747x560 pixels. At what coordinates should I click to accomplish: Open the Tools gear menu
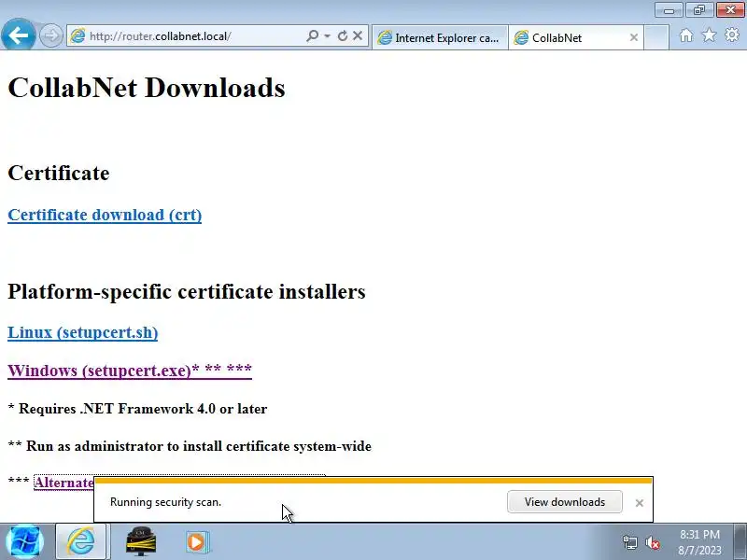[x=732, y=35]
